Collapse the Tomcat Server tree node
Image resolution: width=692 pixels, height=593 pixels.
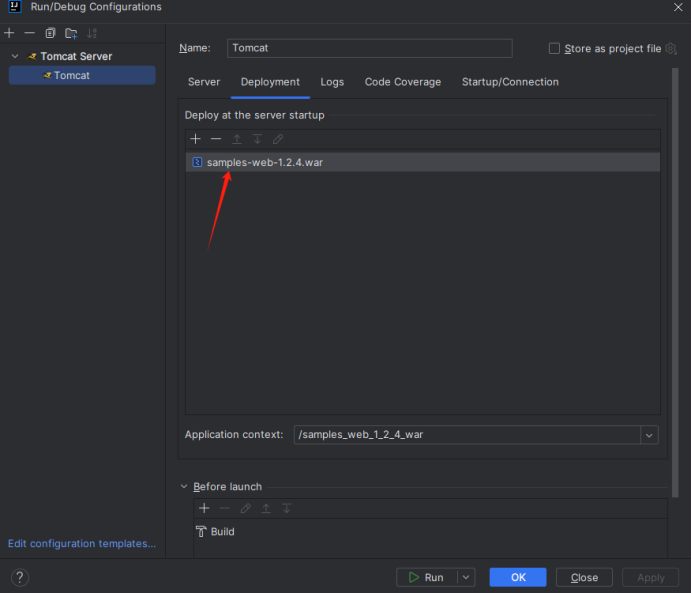click(x=15, y=56)
